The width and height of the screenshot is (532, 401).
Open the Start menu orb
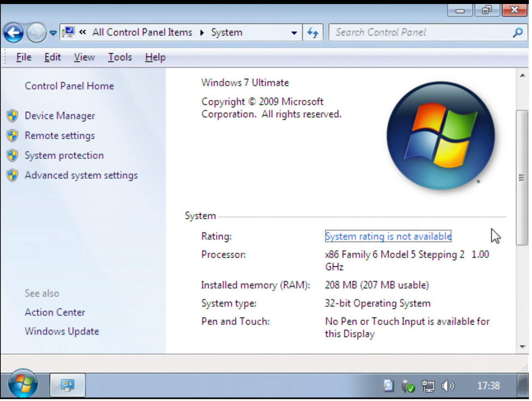coord(23,384)
